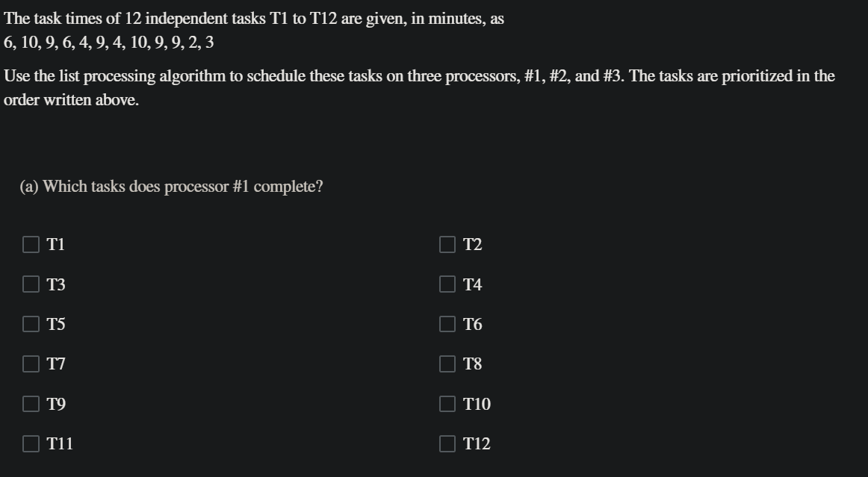The width and height of the screenshot is (868, 477).
Task: Click the T11 task label
Action: tap(59, 443)
